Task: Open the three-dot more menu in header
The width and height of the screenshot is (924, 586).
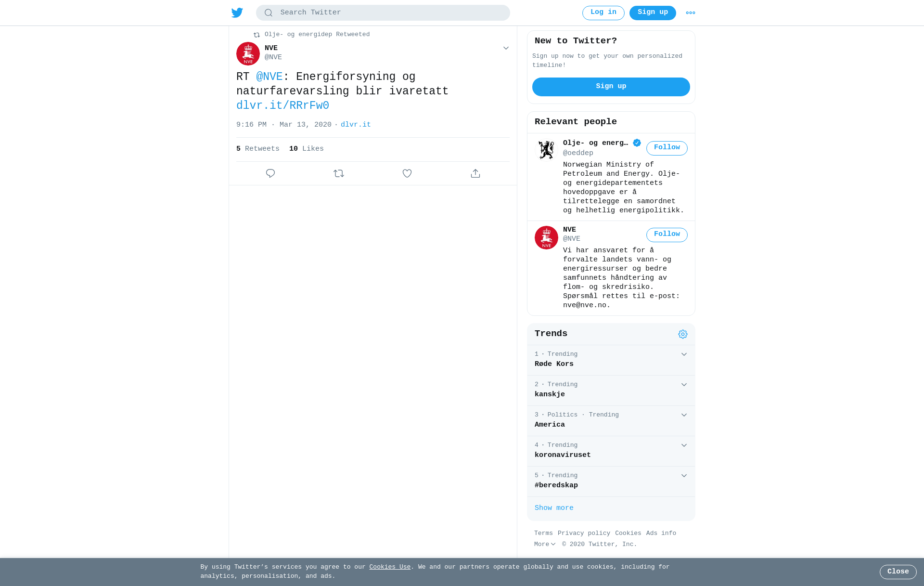Action: (x=691, y=13)
